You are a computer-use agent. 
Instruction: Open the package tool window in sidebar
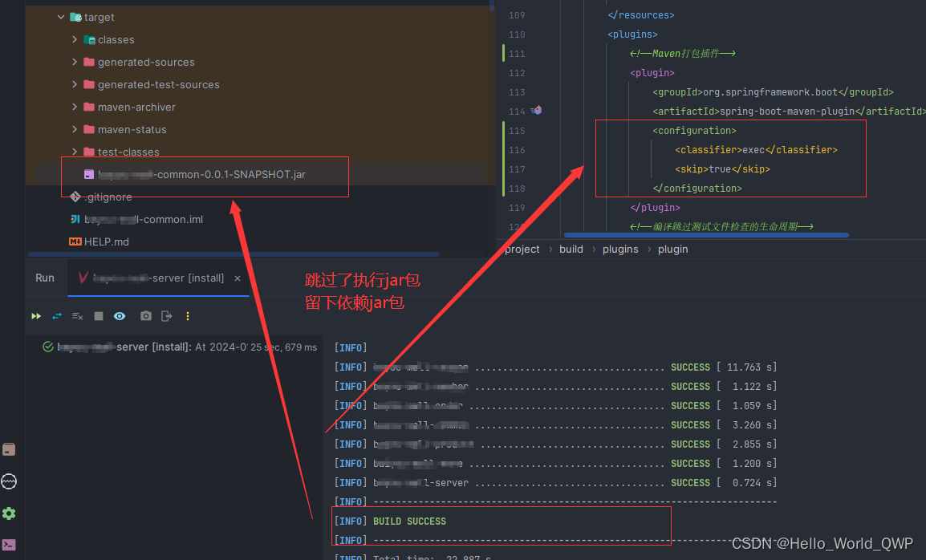point(10,449)
